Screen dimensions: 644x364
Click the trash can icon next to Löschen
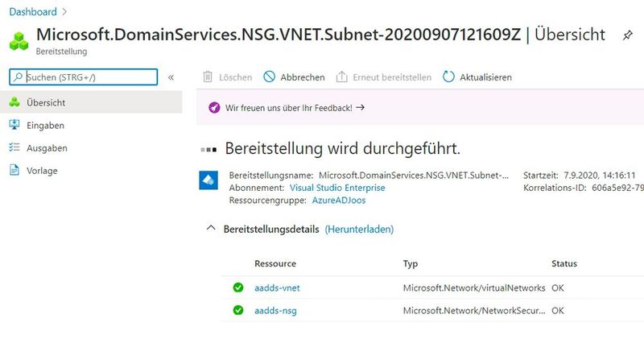pos(208,77)
